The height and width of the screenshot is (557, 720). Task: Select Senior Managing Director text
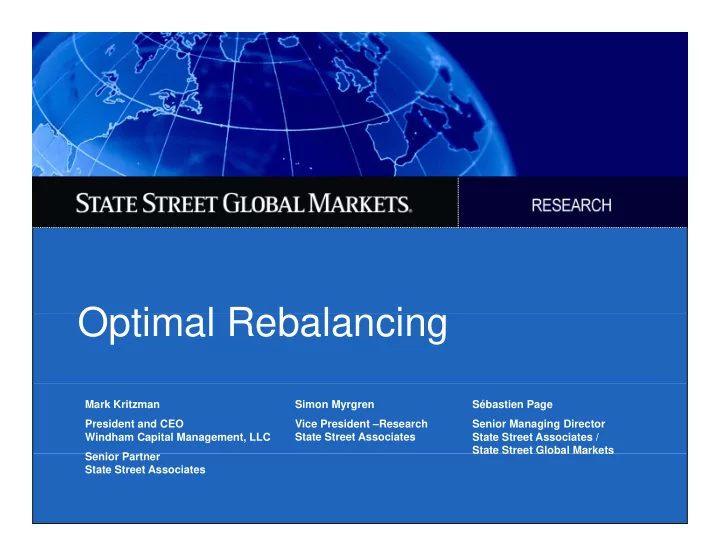[538, 424]
